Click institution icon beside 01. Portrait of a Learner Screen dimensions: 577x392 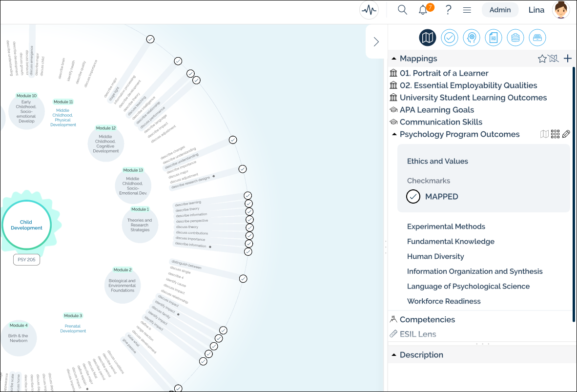tap(393, 73)
